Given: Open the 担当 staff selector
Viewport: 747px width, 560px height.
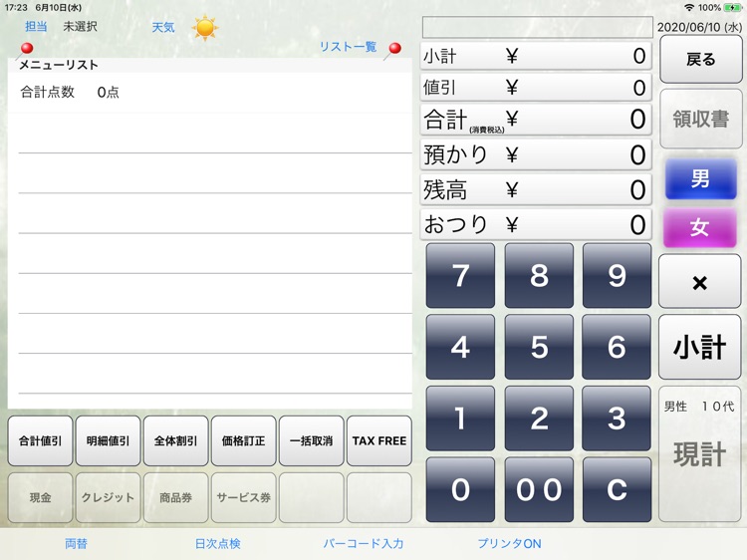Looking at the screenshot, I should [36, 26].
